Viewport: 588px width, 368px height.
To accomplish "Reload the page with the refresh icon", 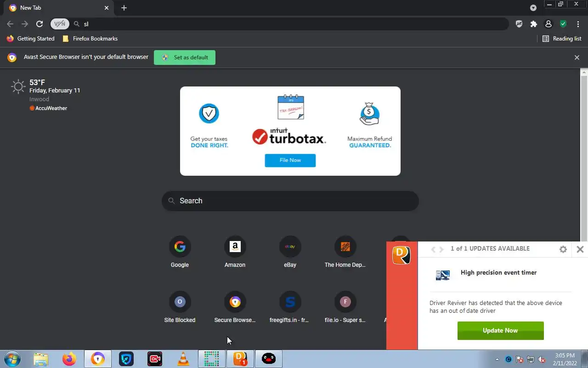I will (40, 24).
